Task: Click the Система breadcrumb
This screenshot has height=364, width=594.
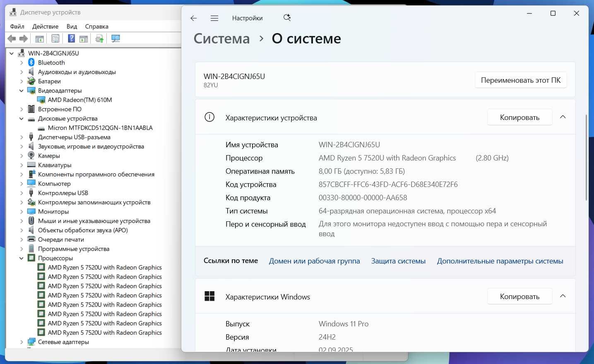Action: click(222, 38)
